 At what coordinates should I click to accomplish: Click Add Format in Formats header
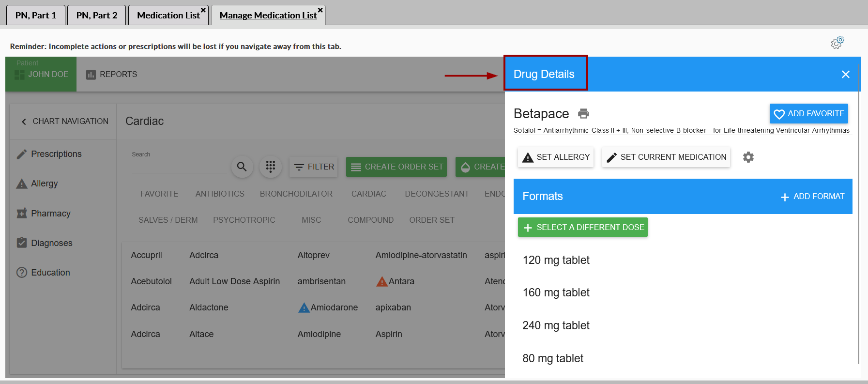point(812,197)
